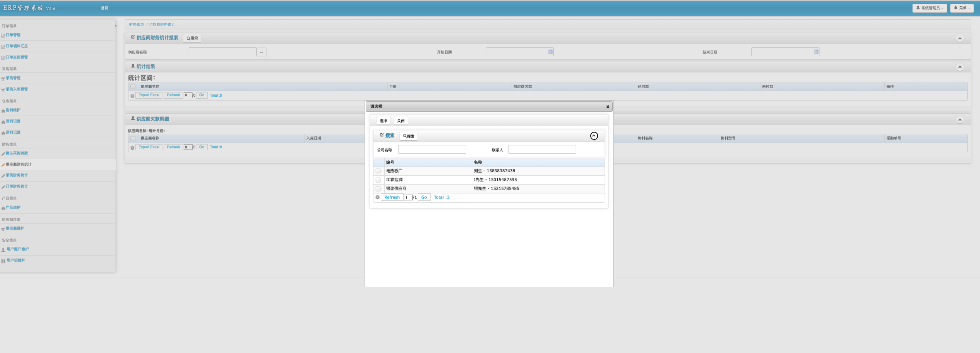Click Go in the dialog grid footer

(x=424, y=197)
